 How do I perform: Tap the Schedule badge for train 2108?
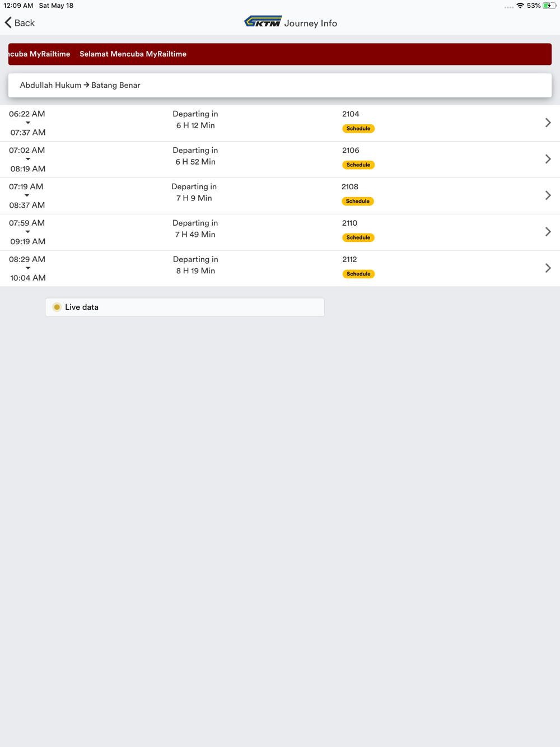point(358,201)
